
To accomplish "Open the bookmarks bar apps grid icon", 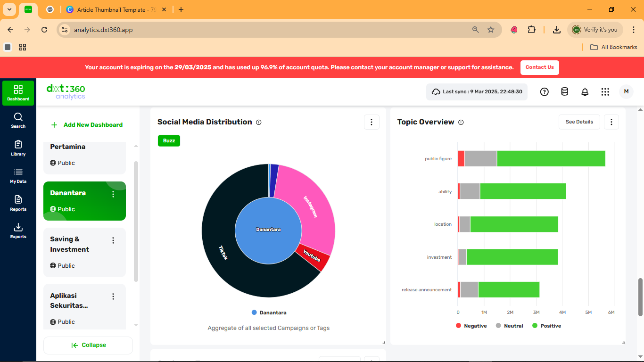I will (23, 47).
